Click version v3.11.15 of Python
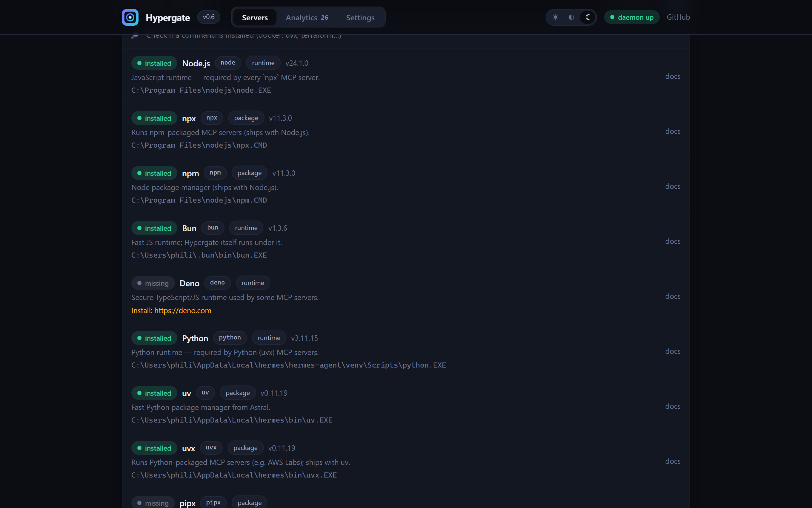This screenshot has height=508, width=812. tap(304, 338)
